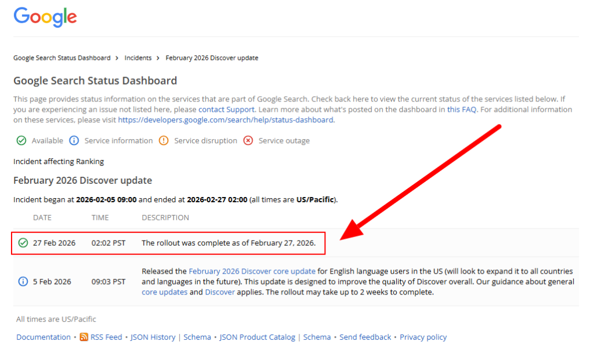The image size is (594, 364).
Task: Go to Incidents breadcrumb
Action: [138, 58]
